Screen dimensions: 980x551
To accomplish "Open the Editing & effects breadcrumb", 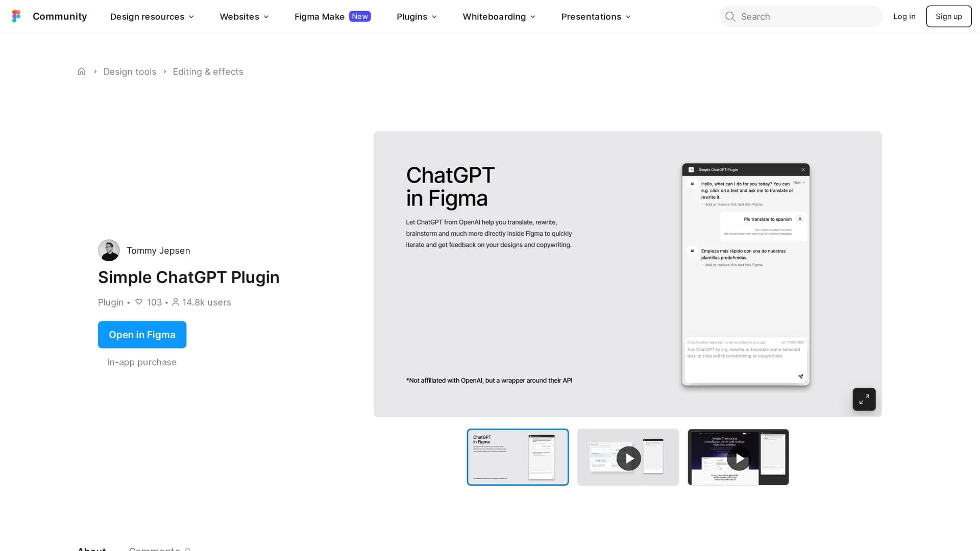I will pos(208,71).
